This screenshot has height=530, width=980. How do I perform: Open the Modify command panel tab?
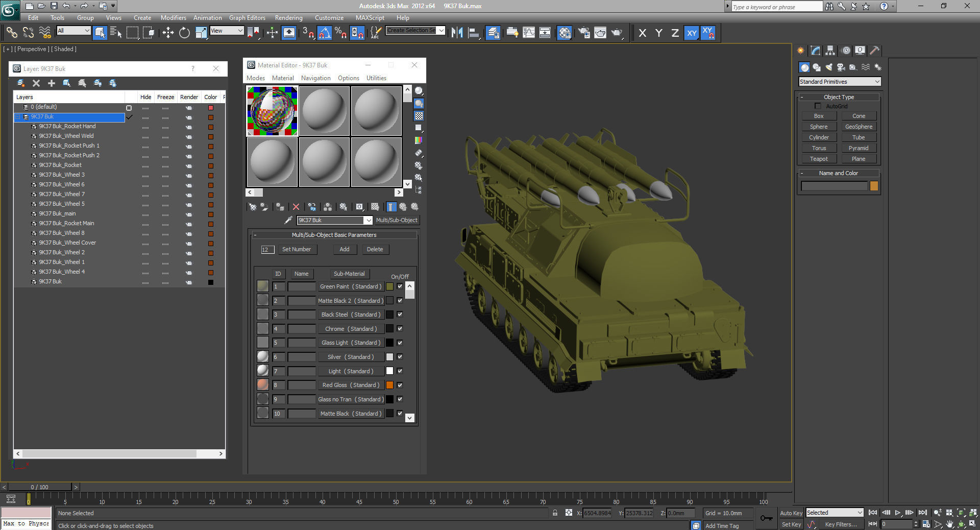pos(815,51)
